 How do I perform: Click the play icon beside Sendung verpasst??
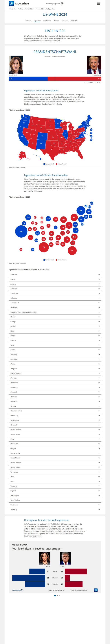[x=62, y=4]
